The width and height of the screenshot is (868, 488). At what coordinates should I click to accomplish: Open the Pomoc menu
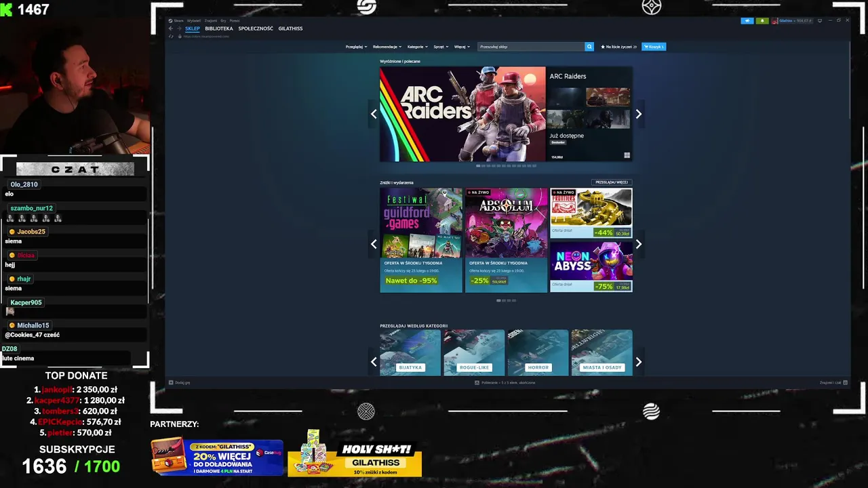pos(235,21)
